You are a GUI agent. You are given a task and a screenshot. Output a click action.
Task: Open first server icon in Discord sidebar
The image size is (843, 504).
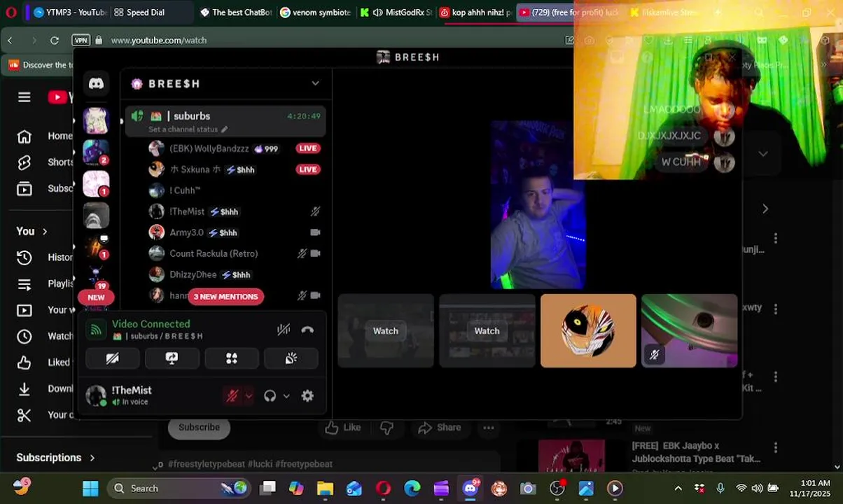(x=96, y=121)
